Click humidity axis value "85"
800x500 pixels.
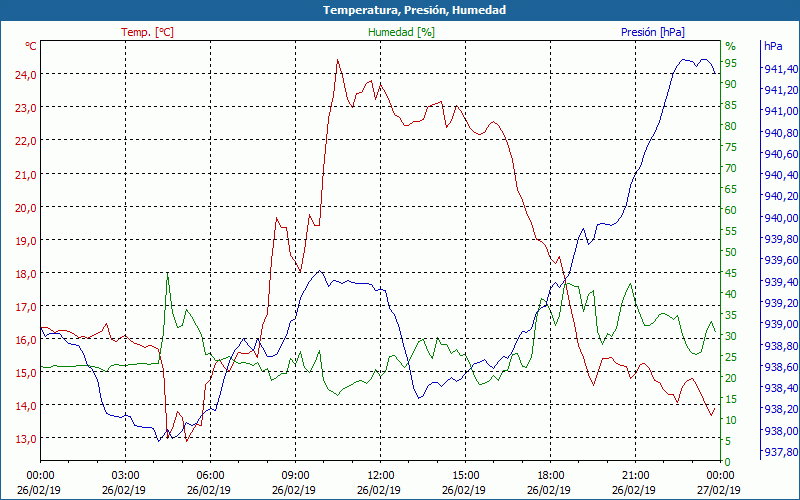point(731,105)
